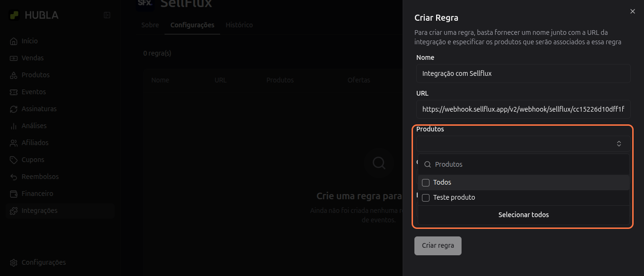Click the Criar regra button
644x276 pixels.
(438, 246)
